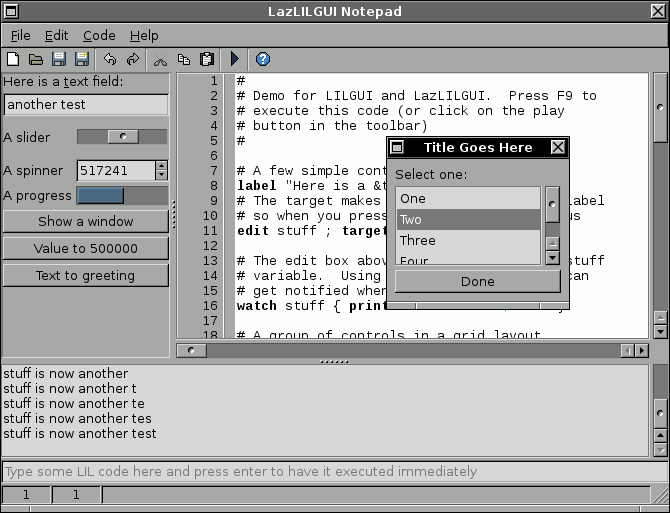Open the Code menu
The image size is (670, 513).
click(x=99, y=36)
